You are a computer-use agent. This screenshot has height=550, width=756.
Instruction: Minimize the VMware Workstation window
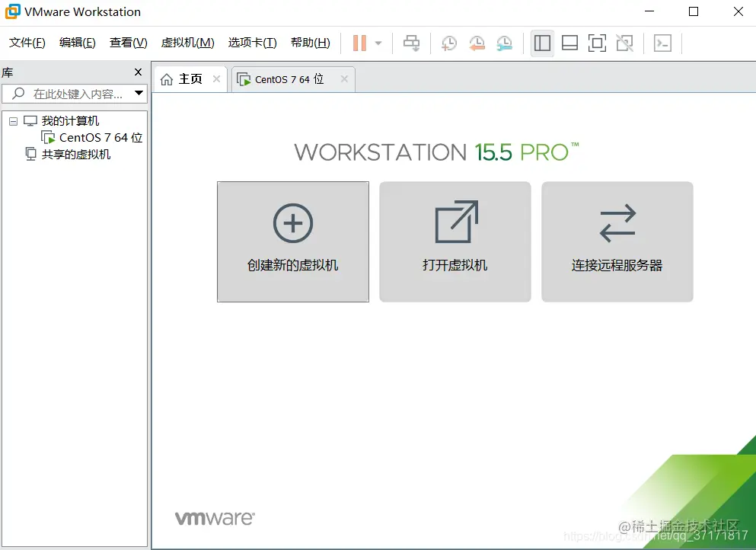tap(649, 11)
